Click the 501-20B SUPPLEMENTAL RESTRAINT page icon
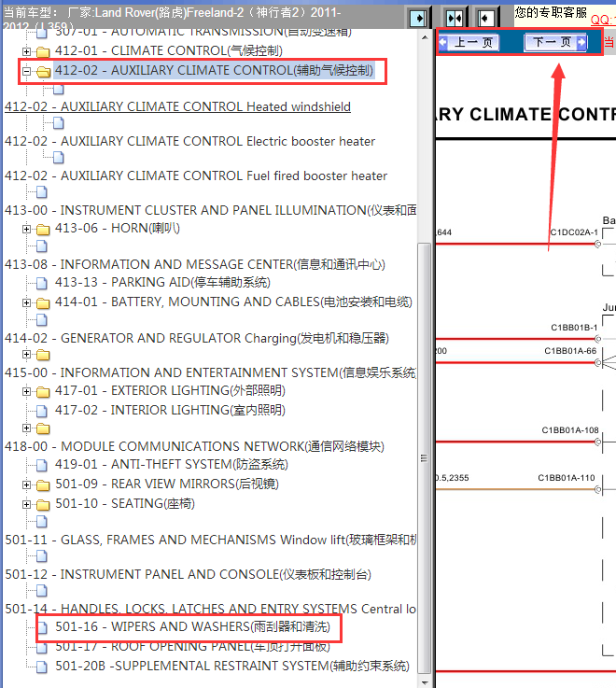Viewport: 616px width, 688px height. (42, 667)
